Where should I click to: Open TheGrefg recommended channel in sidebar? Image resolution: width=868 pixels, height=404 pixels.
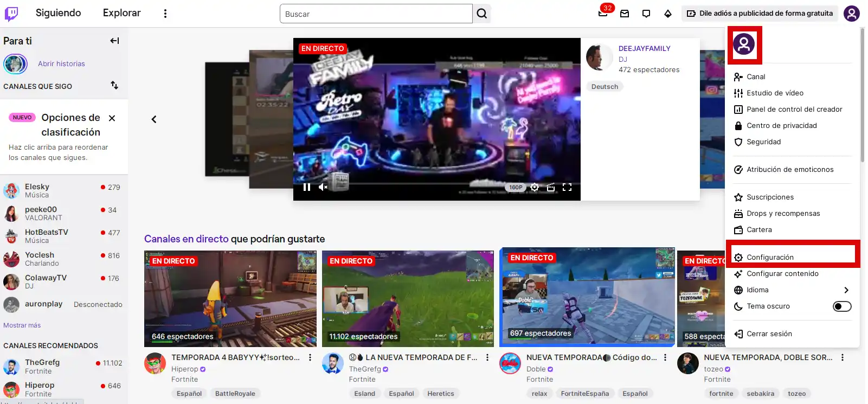click(64, 366)
